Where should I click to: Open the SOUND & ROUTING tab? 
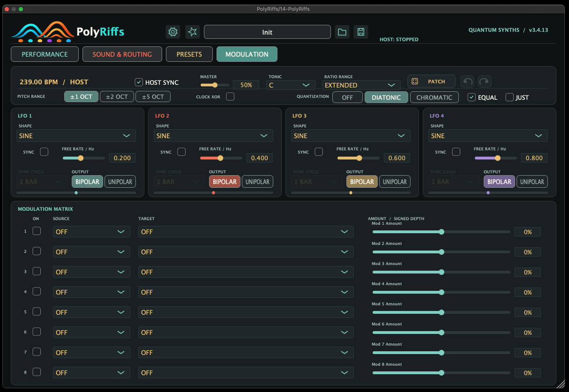122,54
